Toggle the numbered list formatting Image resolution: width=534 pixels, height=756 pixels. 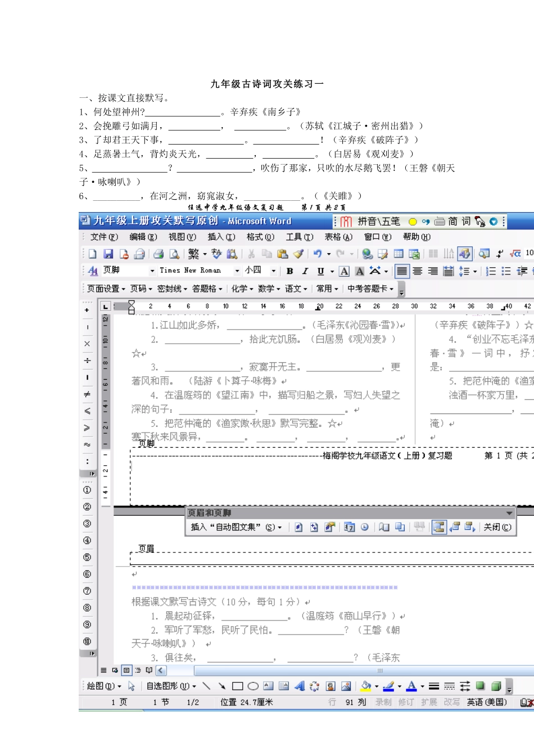(491, 271)
